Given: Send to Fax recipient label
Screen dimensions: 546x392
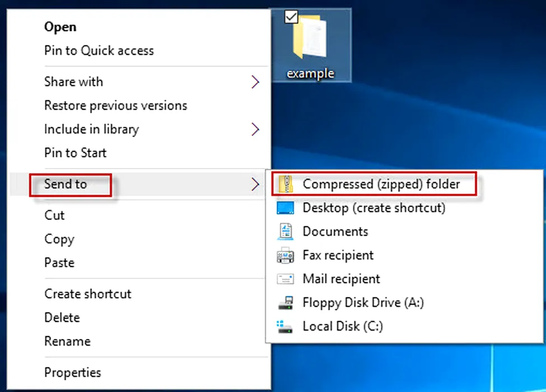Looking at the screenshot, I should pyautogui.click(x=338, y=255).
